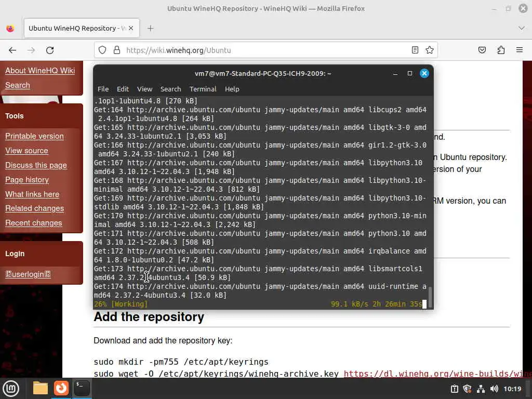532x399 pixels.
Task: Open the View source link
Action: [x=27, y=151]
